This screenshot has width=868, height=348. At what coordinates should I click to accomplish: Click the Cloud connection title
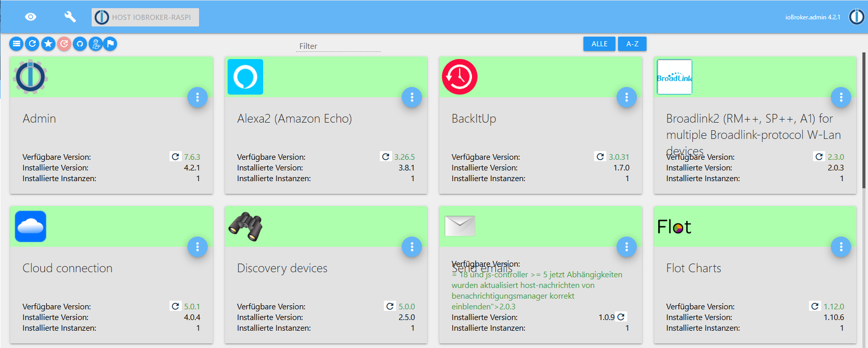68,268
